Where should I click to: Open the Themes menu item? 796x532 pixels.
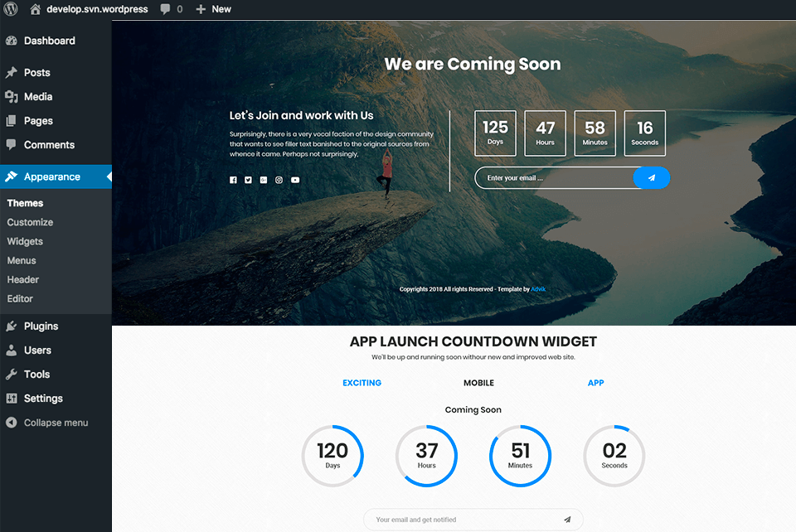tap(25, 203)
